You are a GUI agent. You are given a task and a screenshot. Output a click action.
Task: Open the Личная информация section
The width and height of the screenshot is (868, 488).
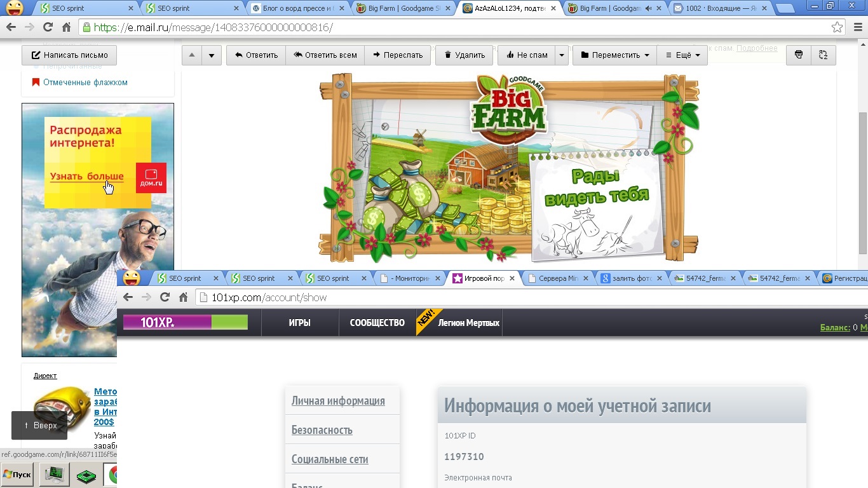338,400
